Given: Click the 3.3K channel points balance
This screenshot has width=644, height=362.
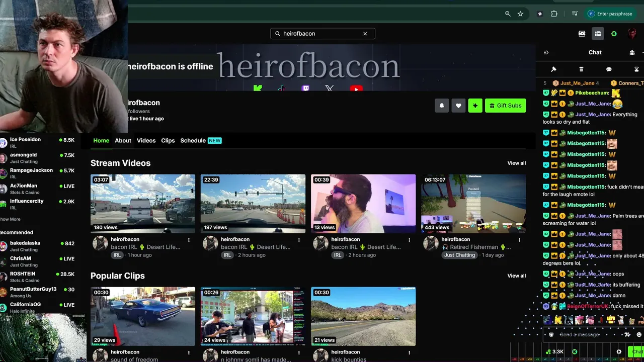Looking at the screenshot, I should (555, 352).
